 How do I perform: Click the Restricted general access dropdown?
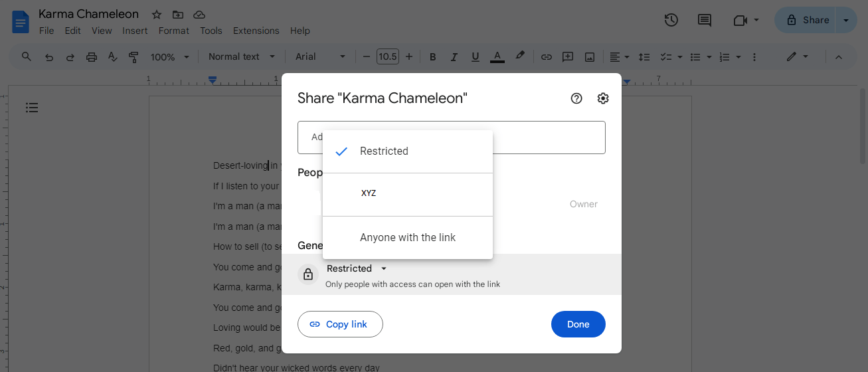tap(357, 268)
